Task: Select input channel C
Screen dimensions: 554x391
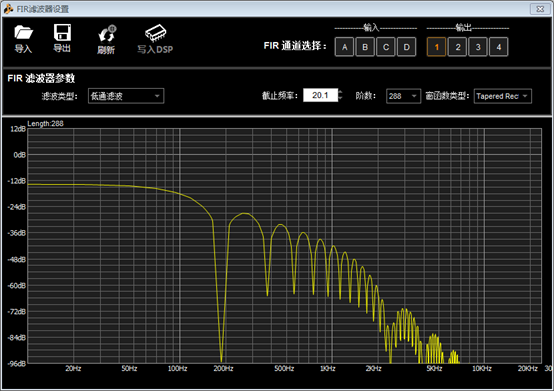Action: [386, 47]
